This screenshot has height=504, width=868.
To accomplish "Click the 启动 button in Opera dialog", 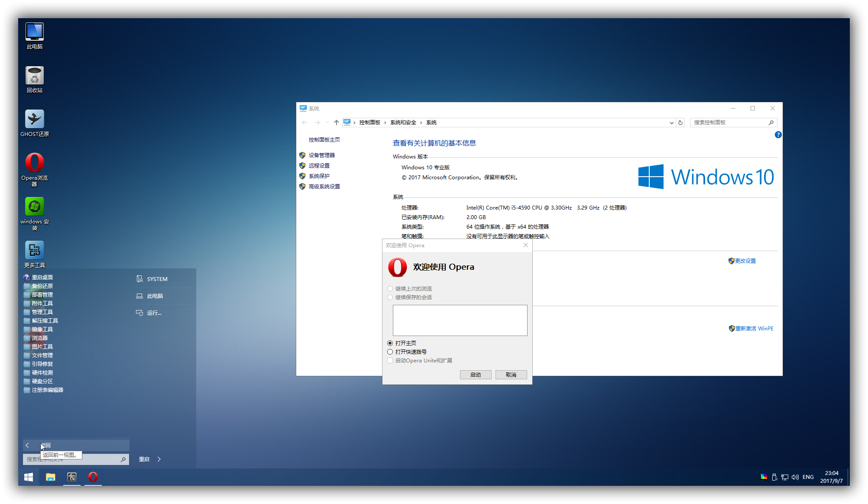I will (x=476, y=375).
